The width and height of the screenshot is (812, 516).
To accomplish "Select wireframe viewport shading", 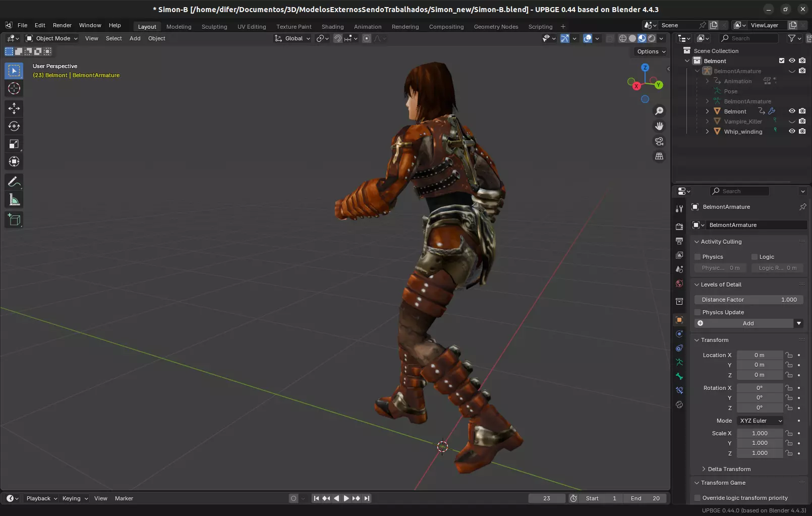I will [x=623, y=38].
